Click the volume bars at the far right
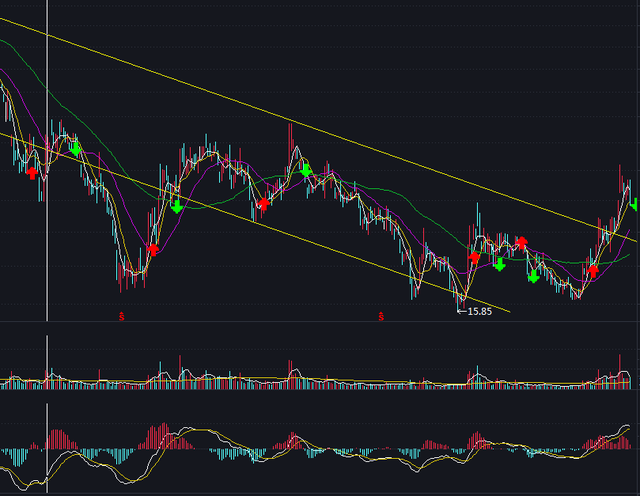Viewport: 640px width, 496px height. coord(620,377)
